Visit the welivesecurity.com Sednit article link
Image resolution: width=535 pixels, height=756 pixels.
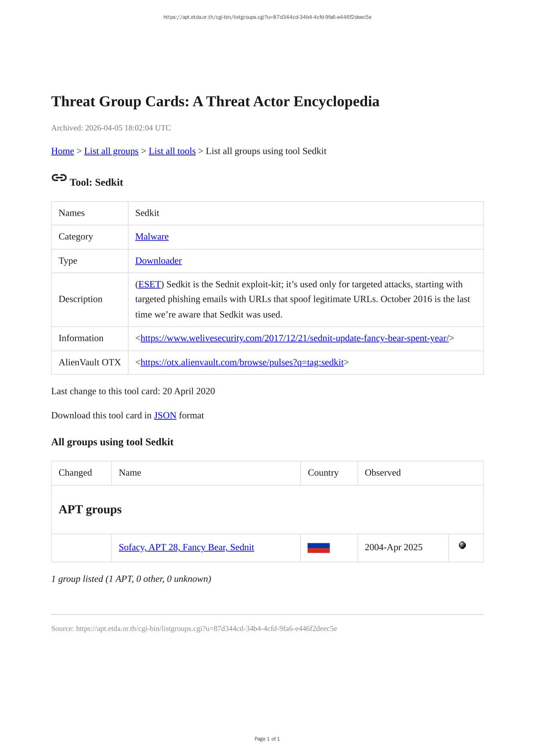(x=295, y=338)
